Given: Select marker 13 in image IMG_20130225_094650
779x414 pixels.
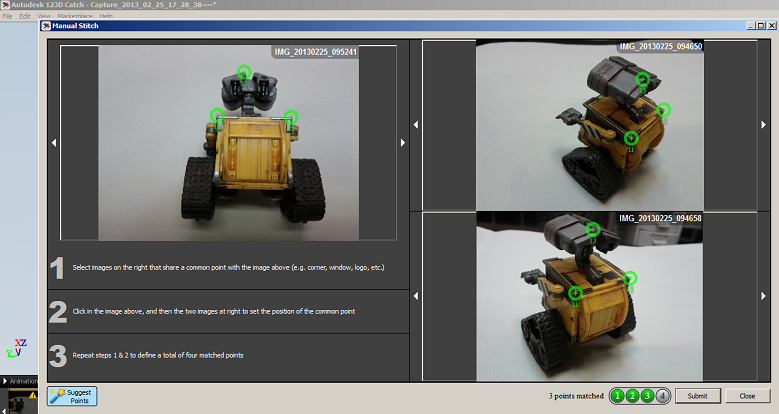Looking at the screenshot, I should (643, 80).
